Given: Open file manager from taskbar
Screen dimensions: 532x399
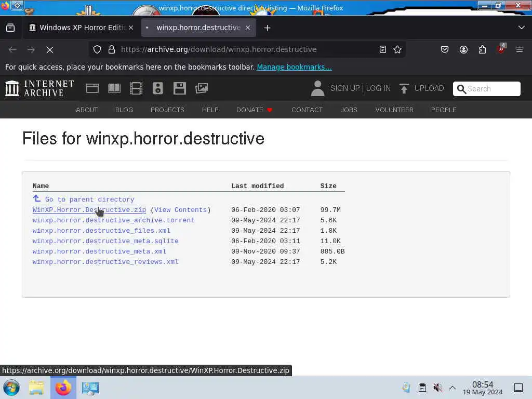Looking at the screenshot, I should tap(36, 388).
